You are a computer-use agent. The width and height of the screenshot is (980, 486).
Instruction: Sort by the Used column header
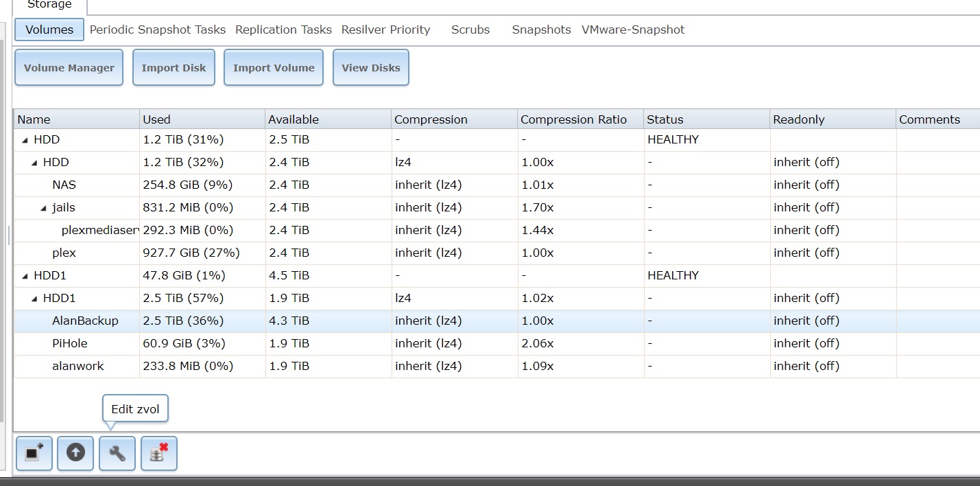(202, 119)
